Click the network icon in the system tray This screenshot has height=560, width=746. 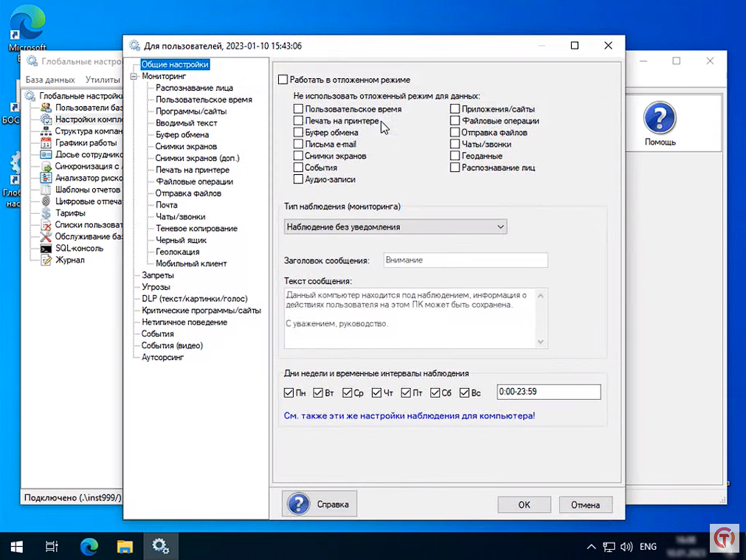(609, 547)
